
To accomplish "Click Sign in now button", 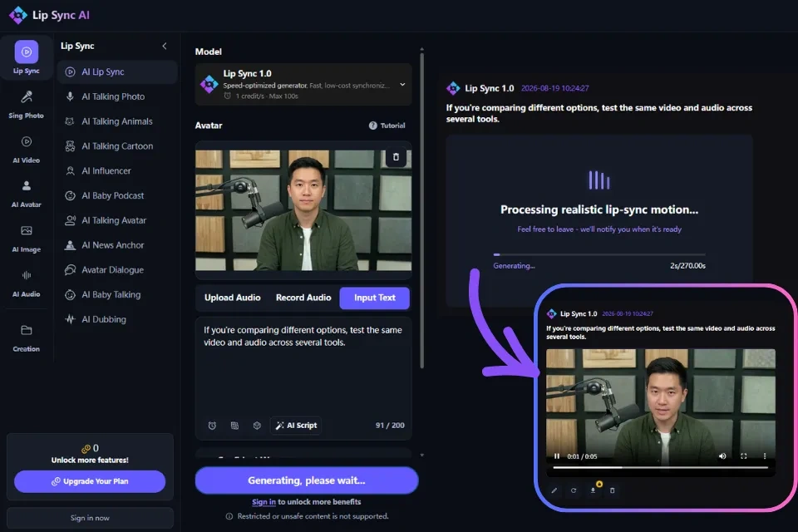I will click(90, 518).
